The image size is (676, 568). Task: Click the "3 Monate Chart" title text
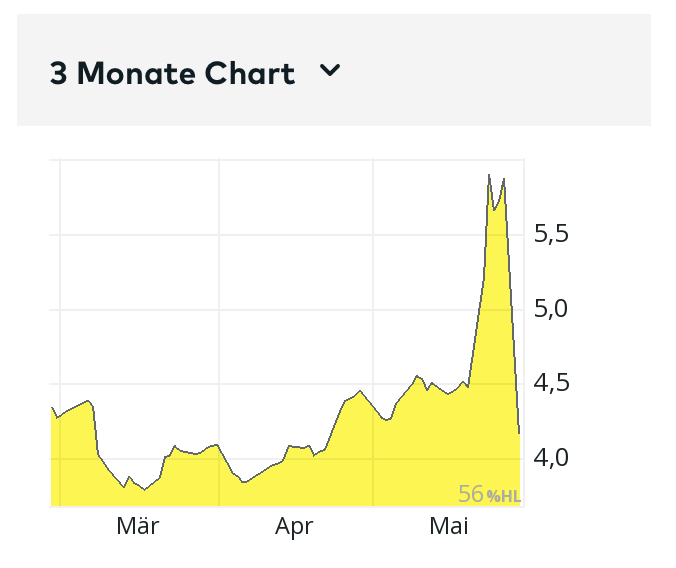tap(172, 74)
